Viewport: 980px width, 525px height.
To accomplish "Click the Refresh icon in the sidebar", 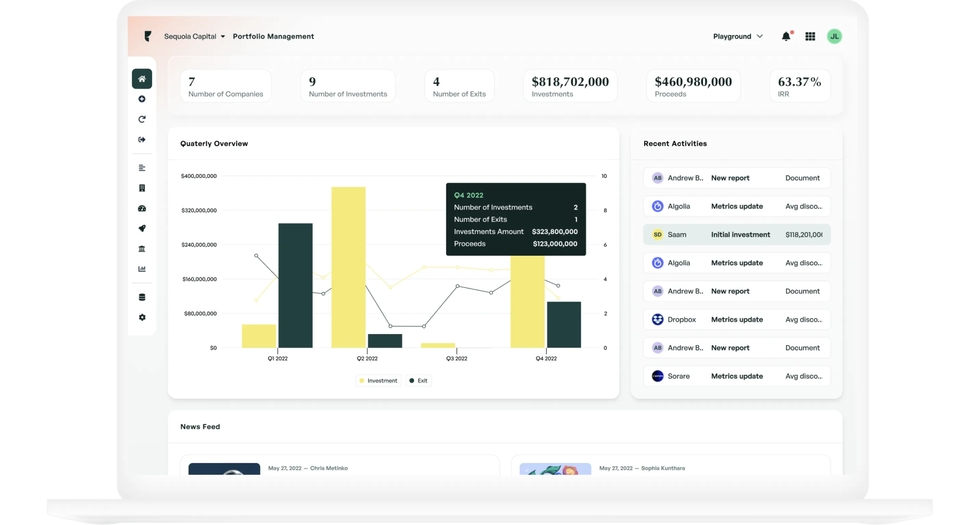I will (x=142, y=119).
